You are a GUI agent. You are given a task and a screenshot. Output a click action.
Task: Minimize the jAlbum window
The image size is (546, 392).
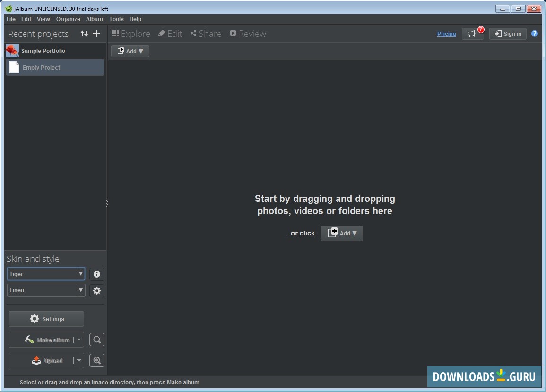[503, 9]
